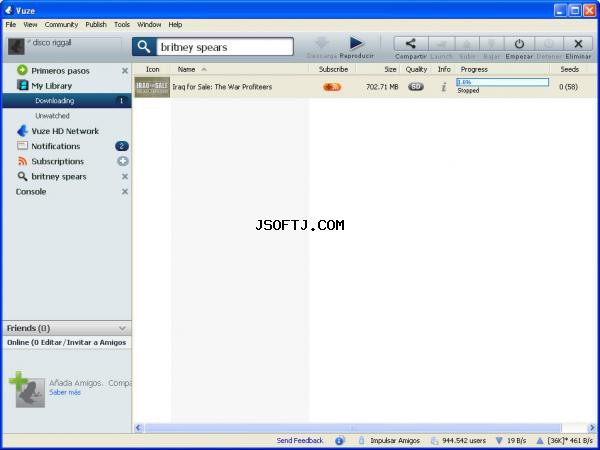Close the Console sidebar entry
600x450 pixels.
[125, 192]
